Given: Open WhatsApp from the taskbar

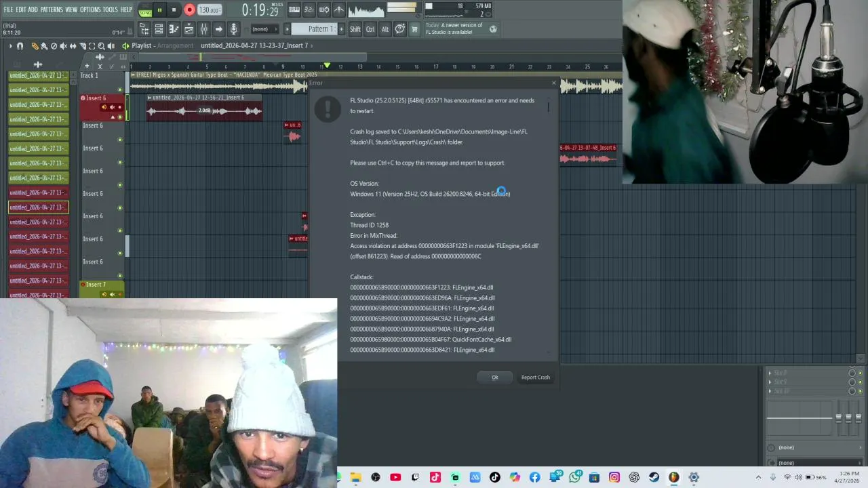Looking at the screenshot, I should tap(575, 478).
